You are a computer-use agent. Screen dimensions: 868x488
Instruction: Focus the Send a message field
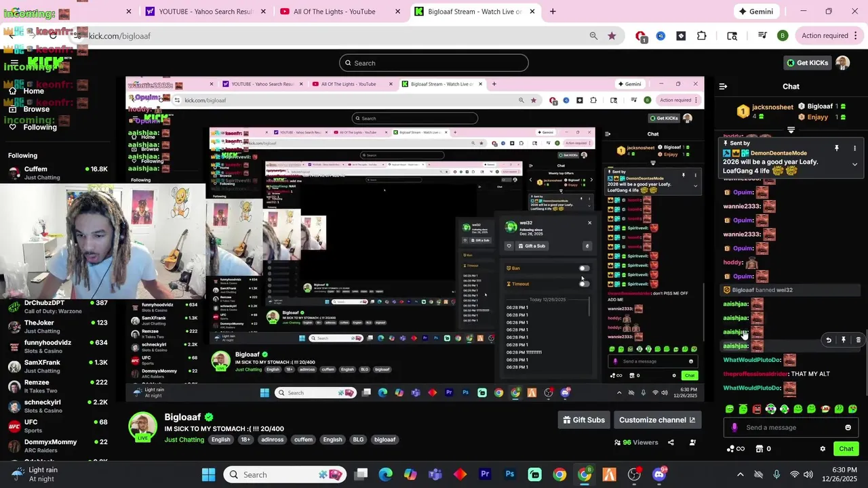click(x=791, y=428)
